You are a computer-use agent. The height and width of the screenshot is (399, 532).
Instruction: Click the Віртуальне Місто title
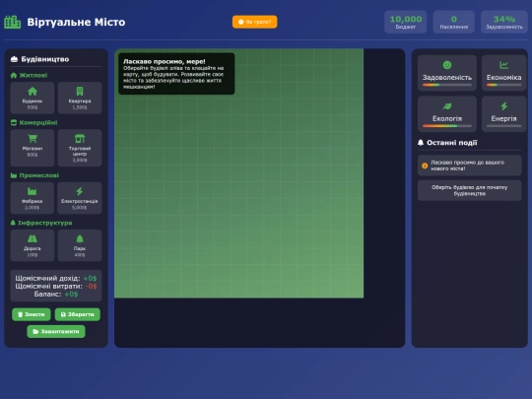[x=76, y=22]
